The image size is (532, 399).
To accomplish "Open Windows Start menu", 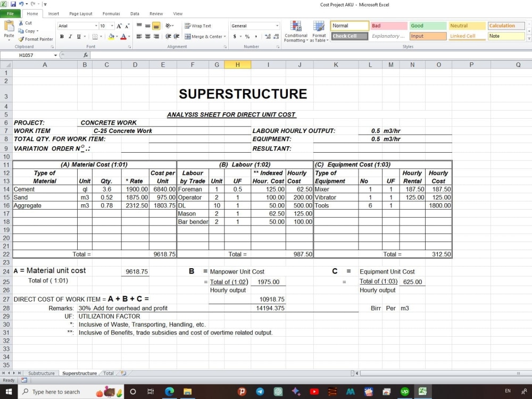I will pyautogui.click(x=9, y=392).
